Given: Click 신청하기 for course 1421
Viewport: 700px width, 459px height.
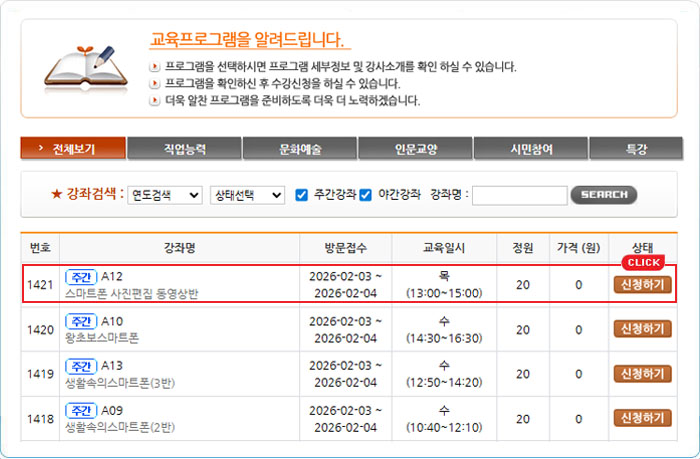Looking at the screenshot, I should pyautogui.click(x=642, y=285).
